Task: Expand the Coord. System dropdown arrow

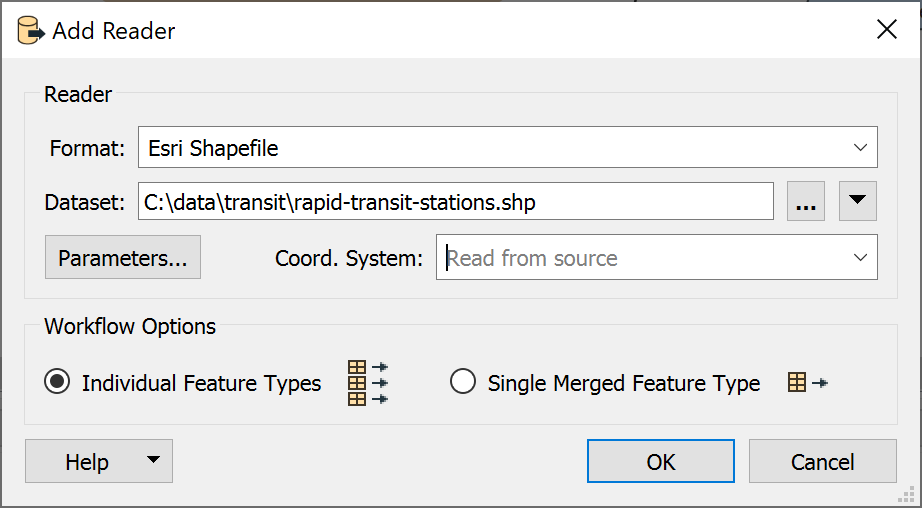Action: pos(860,257)
